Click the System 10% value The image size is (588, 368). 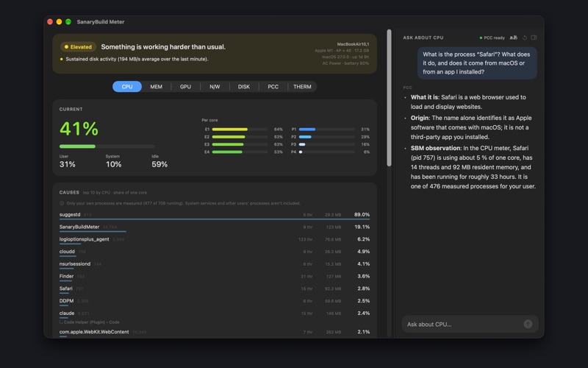[113, 164]
